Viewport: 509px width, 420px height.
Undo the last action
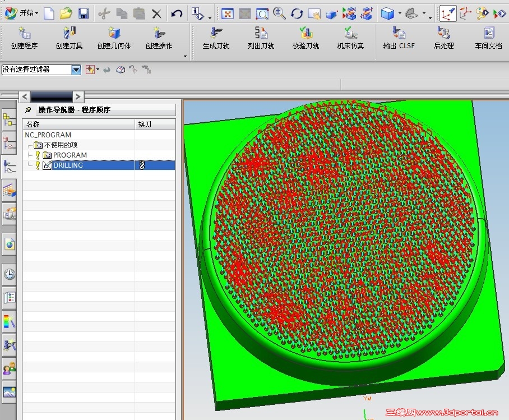click(x=177, y=13)
